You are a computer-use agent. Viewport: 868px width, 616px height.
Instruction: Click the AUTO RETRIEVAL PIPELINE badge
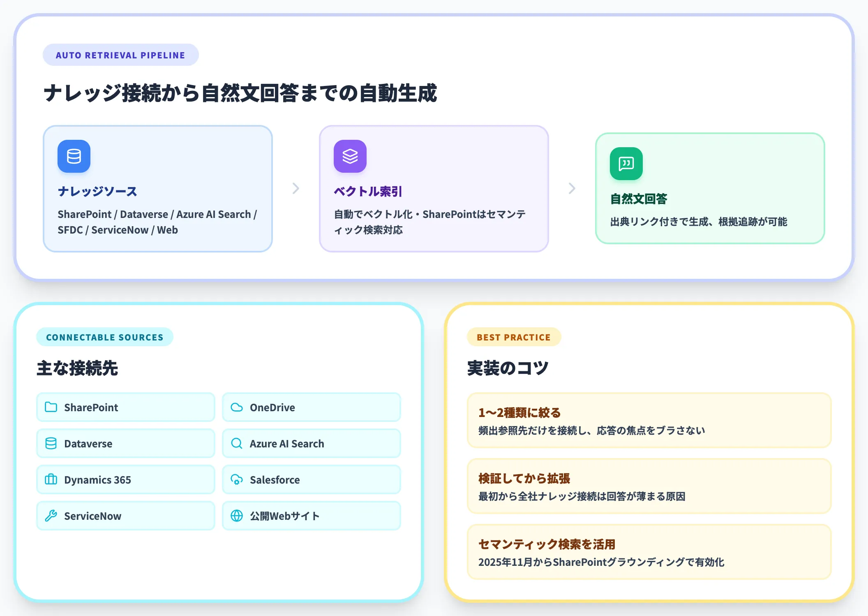pyautogui.click(x=121, y=55)
